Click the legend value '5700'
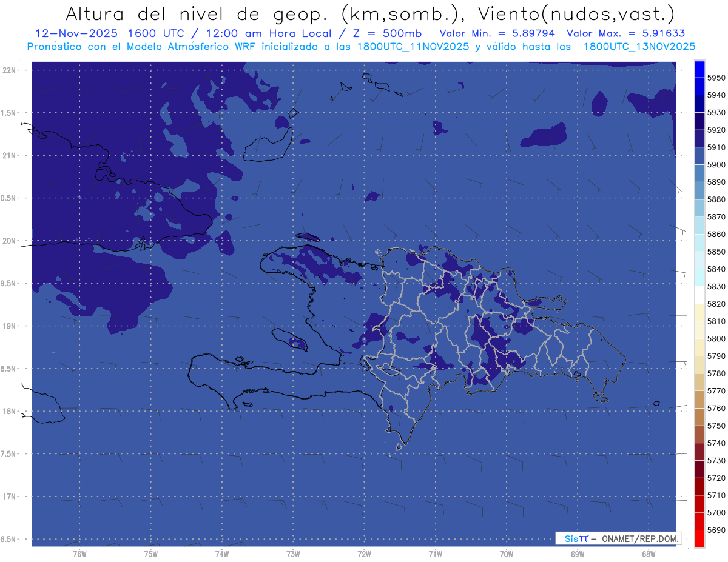Screen dimensions: 728x562 coord(716,512)
